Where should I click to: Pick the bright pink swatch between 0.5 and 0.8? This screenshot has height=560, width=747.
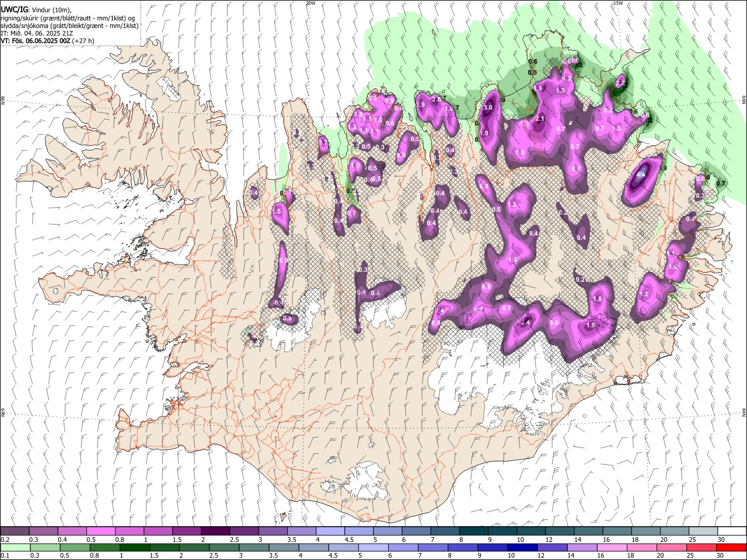coord(101,531)
